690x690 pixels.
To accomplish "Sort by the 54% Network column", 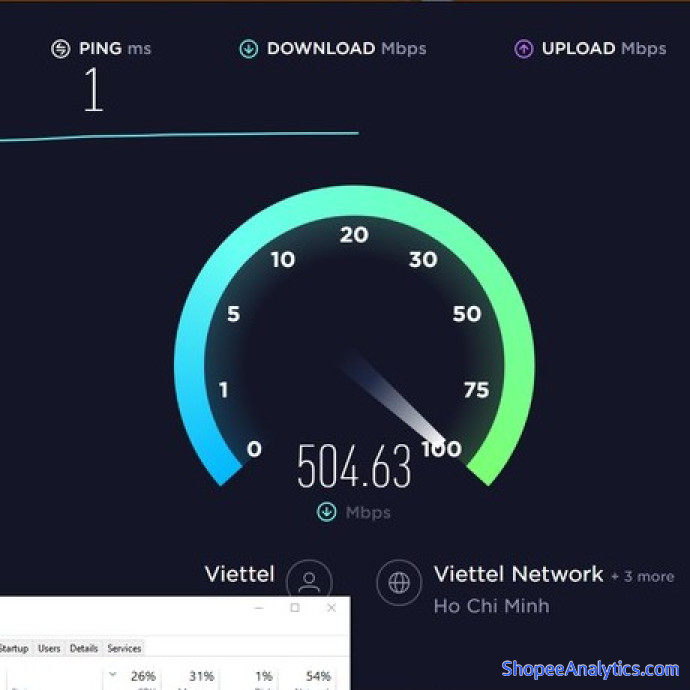I will 318,676.
